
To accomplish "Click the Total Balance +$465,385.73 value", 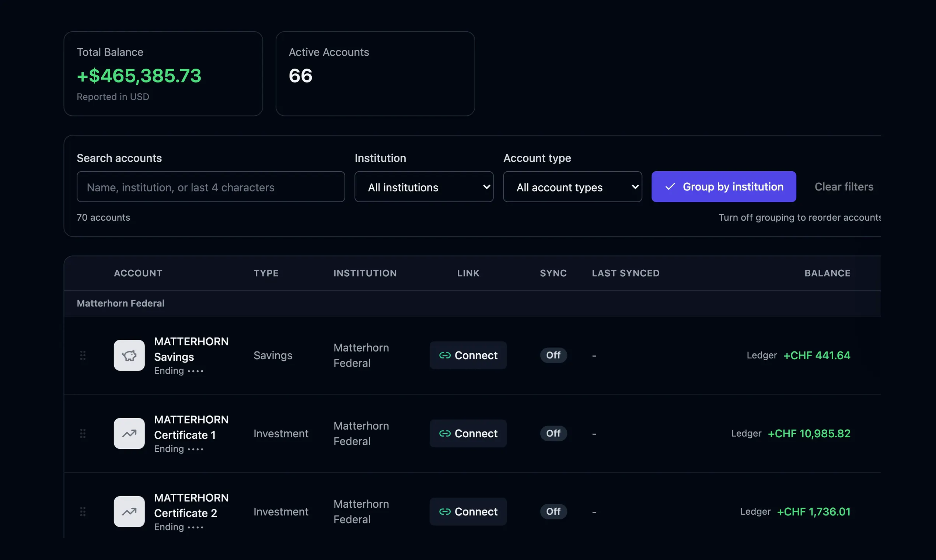I will (139, 76).
